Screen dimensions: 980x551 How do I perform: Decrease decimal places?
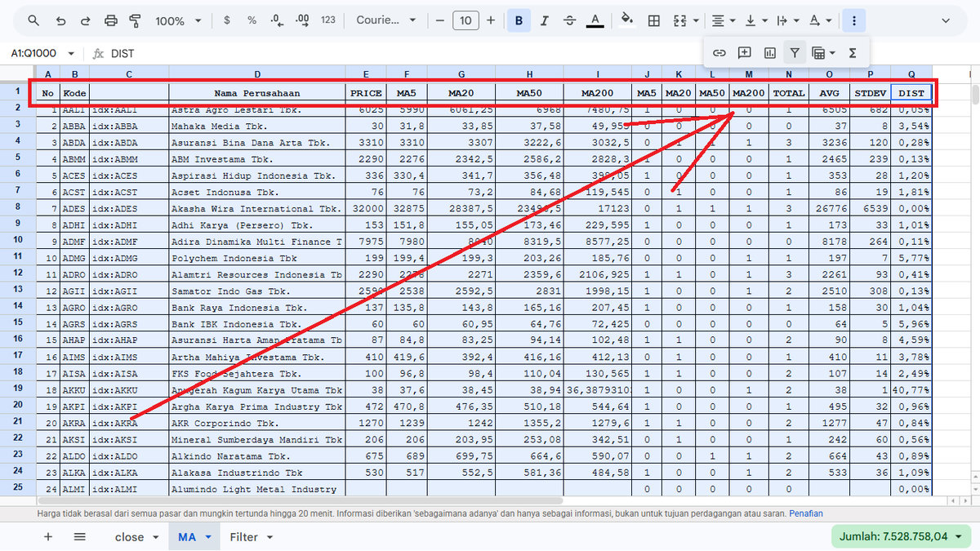coord(277,20)
